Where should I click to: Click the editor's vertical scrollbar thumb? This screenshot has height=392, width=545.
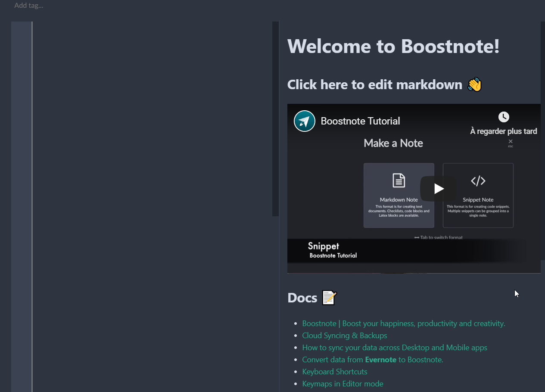(x=275, y=119)
